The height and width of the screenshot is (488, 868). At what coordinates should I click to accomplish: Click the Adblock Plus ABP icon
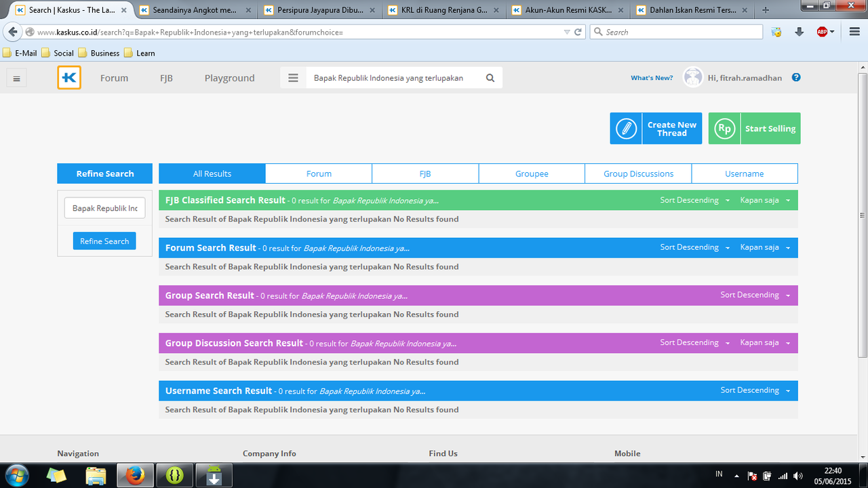tap(823, 32)
